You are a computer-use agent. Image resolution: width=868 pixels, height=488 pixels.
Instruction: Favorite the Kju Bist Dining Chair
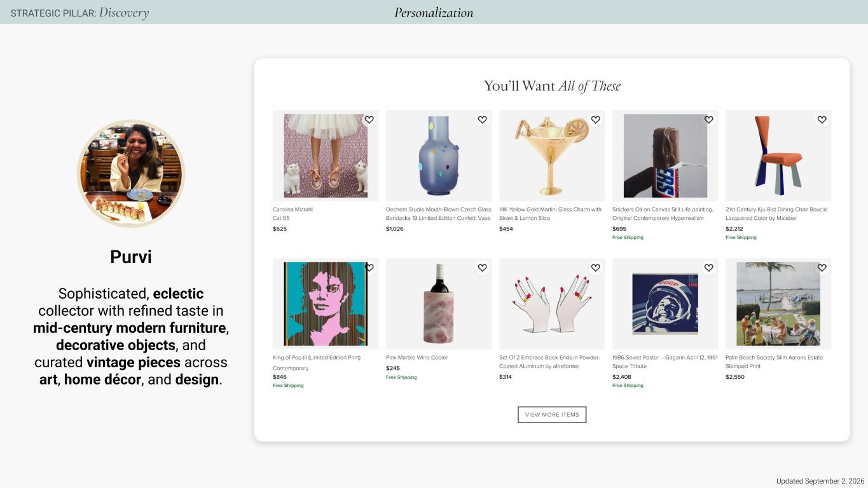[822, 119]
